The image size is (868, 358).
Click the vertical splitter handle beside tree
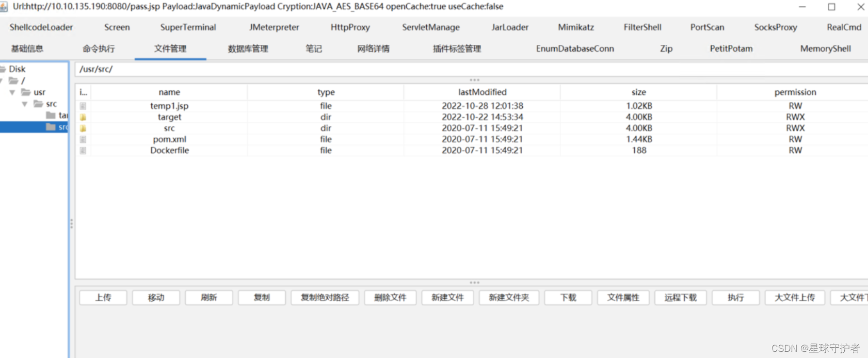71,224
